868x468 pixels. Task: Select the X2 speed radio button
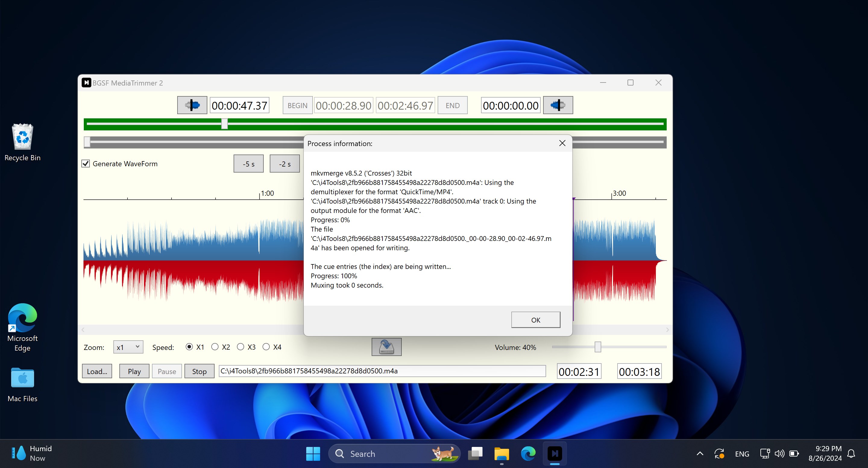(x=215, y=347)
